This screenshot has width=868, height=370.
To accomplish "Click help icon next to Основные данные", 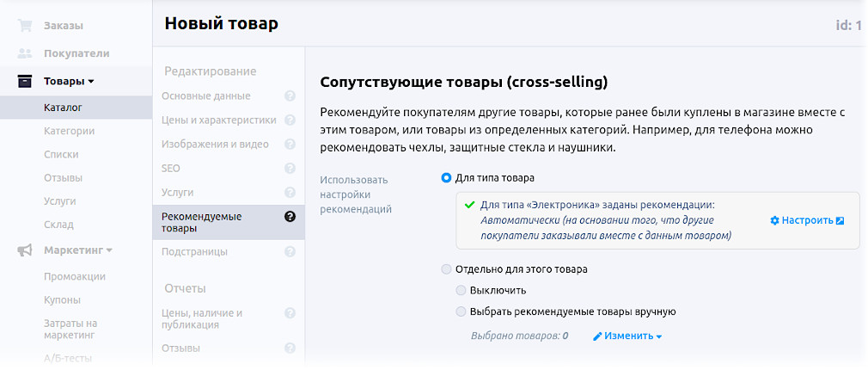I will click(x=290, y=96).
